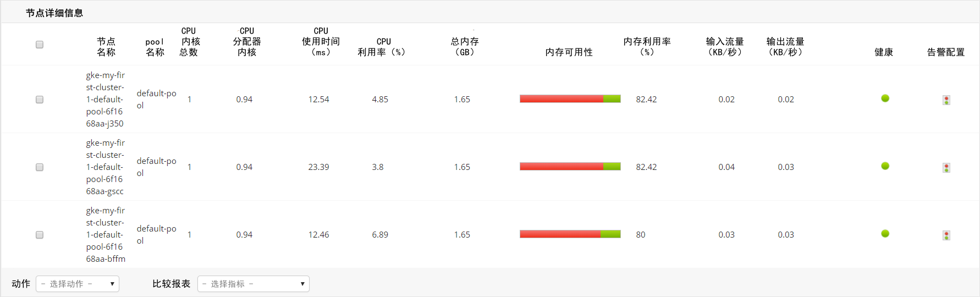Check the box for node ending j350

[x=40, y=100]
